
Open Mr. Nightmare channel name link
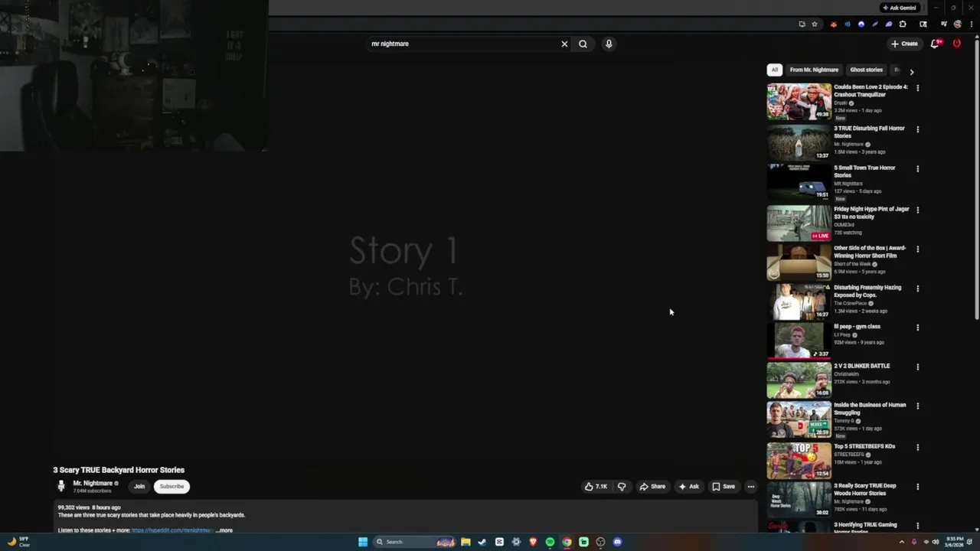pyautogui.click(x=93, y=483)
